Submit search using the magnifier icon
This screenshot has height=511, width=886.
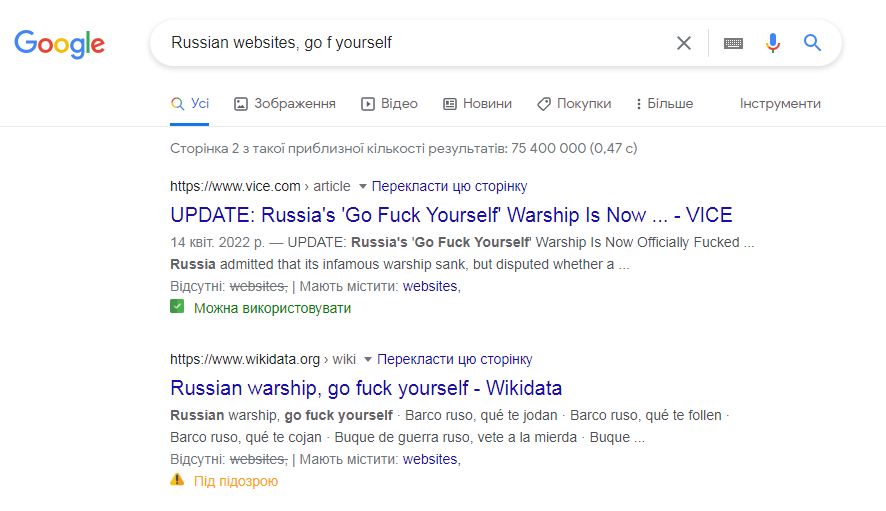[x=812, y=42]
